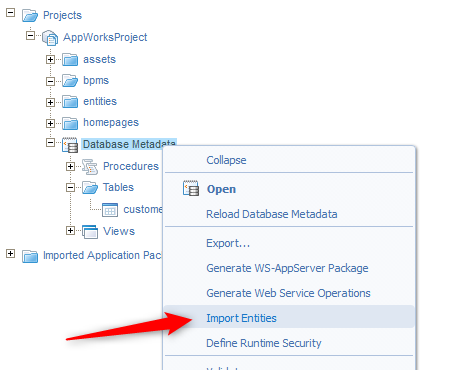The width and height of the screenshot is (451, 370).
Task: Expand Imported Application Packages node
Action: [10, 254]
